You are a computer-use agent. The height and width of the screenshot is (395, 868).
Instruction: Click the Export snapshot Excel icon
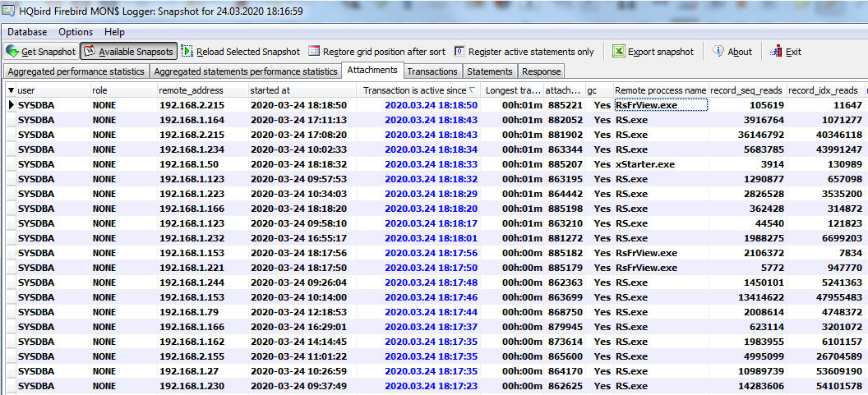coord(619,51)
